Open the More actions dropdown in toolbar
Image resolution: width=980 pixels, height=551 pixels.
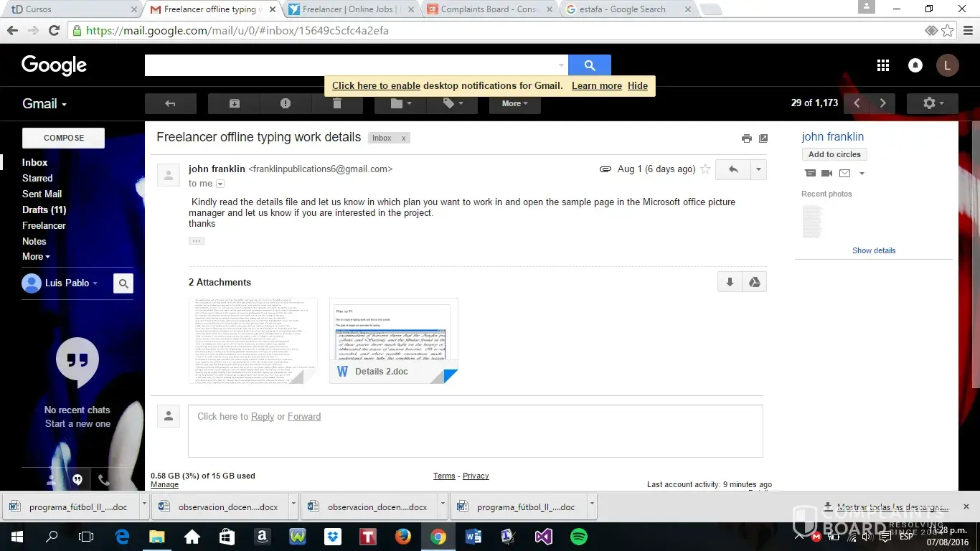click(x=515, y=103)
